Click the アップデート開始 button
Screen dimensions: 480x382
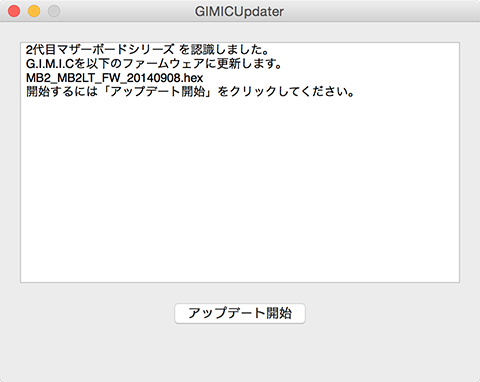click(240, 313)
